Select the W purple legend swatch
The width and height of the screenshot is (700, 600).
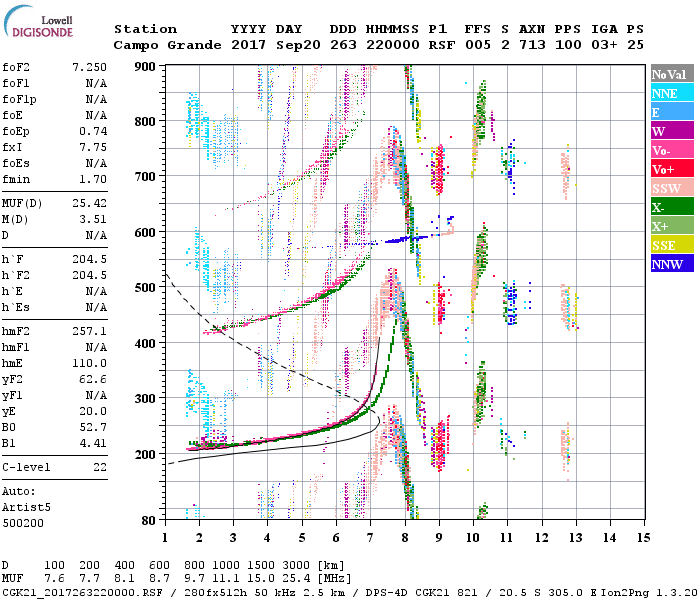coord(672,131)
